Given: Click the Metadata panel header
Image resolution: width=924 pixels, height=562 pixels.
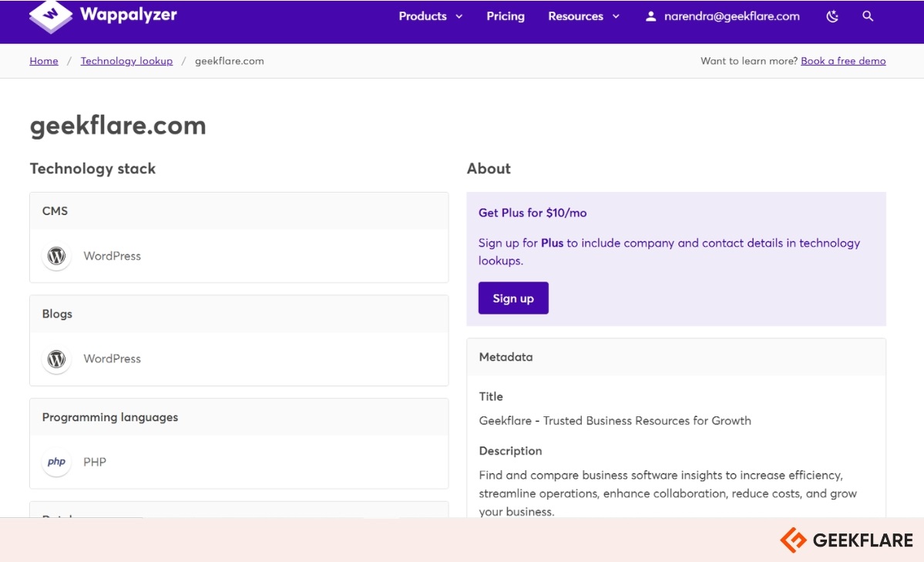Looking at the screenshot, I should 676,357.
